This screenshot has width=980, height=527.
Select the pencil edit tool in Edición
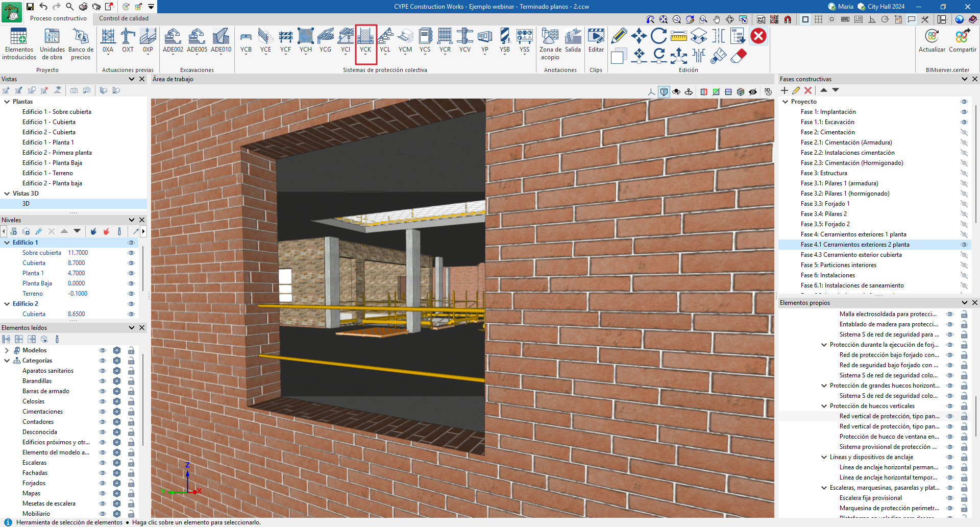619,36
